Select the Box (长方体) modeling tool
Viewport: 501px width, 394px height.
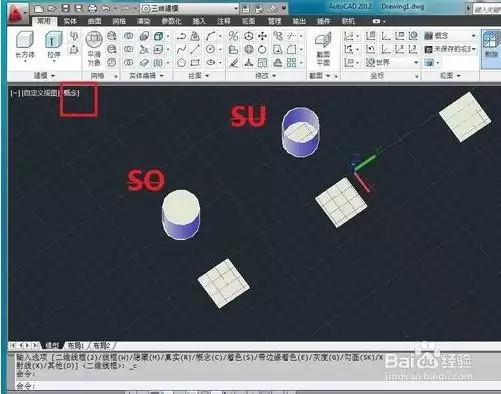tap(25, 45)
